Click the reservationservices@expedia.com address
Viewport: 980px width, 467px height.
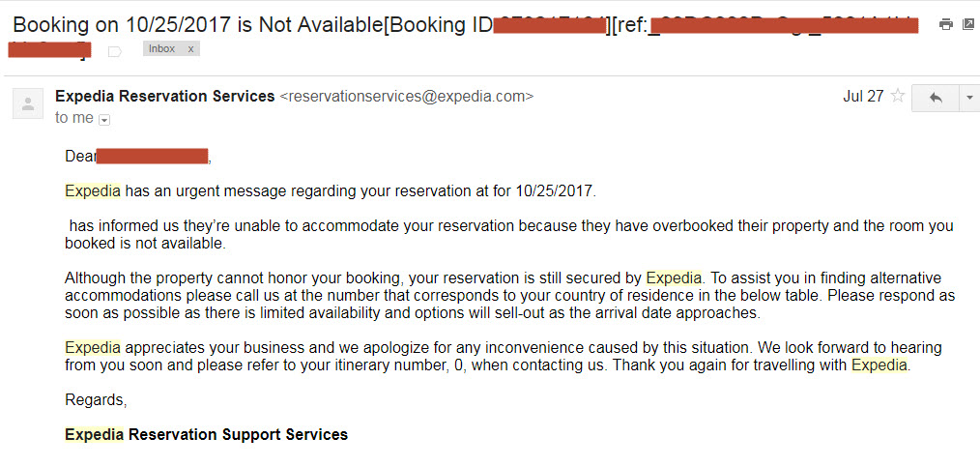(x=406, y=97)
